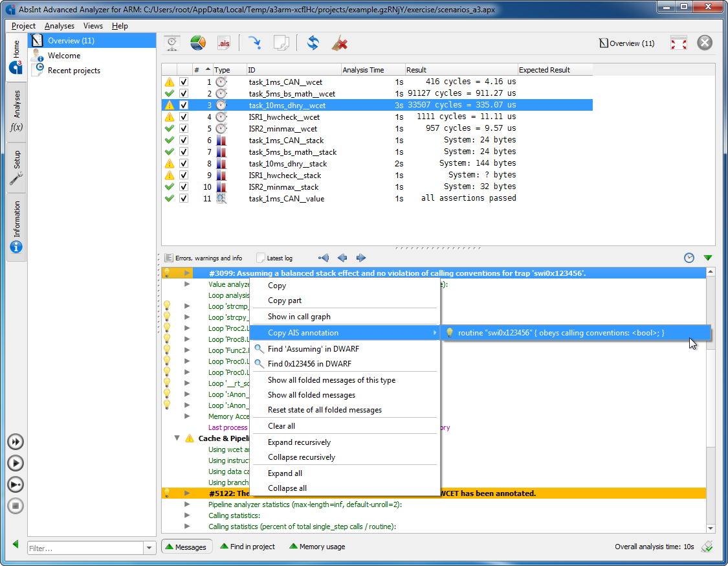Choose Show in call graph
The width and height of the screenshot is (728, 566).
345,317
